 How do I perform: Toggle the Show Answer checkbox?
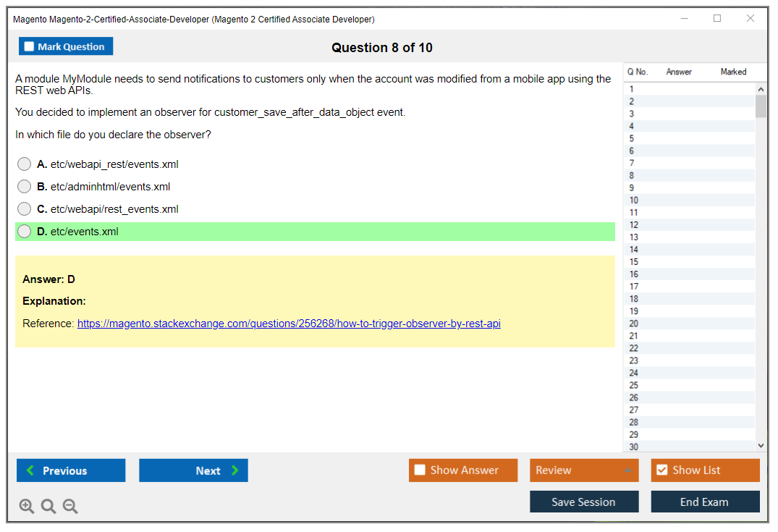pyautogui.click(x=420, y=470)
